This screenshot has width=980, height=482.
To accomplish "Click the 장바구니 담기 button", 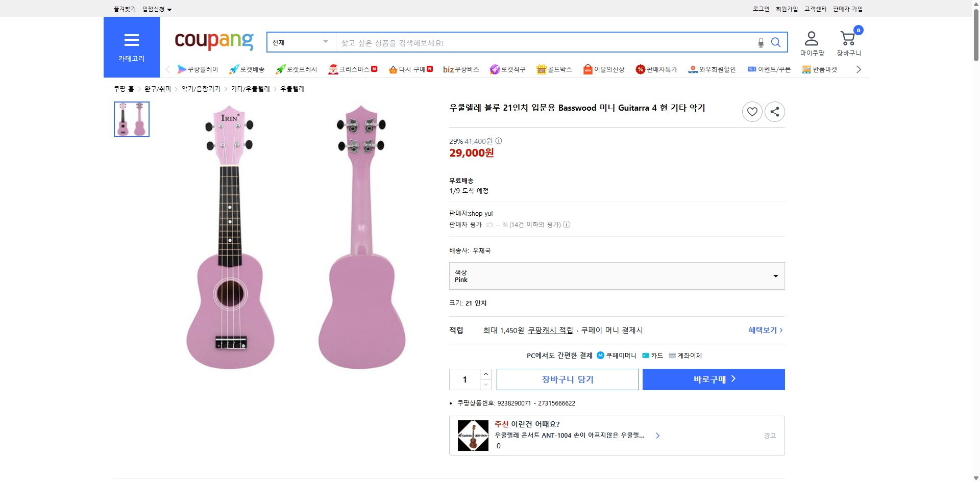I will coord(567,379).
